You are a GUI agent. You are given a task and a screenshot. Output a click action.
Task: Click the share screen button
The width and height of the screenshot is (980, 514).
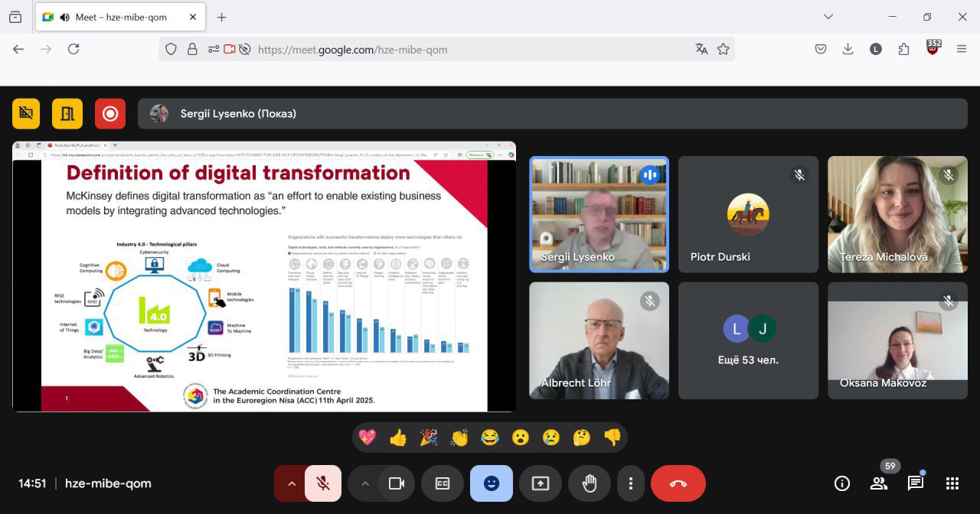[x=540, y=483]
